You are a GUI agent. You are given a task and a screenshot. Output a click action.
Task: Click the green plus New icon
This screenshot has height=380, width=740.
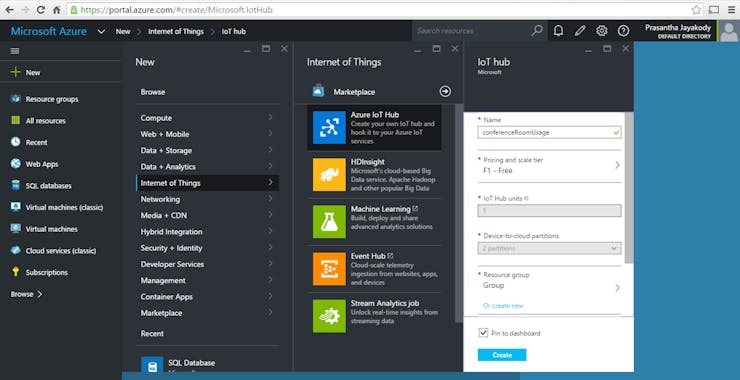point(16,72)
